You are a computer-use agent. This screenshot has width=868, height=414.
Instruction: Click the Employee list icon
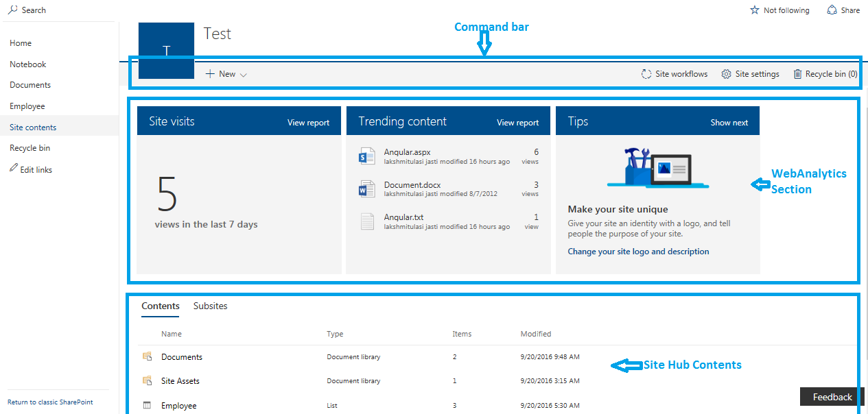pyautogui.click(x=147, y=405)
